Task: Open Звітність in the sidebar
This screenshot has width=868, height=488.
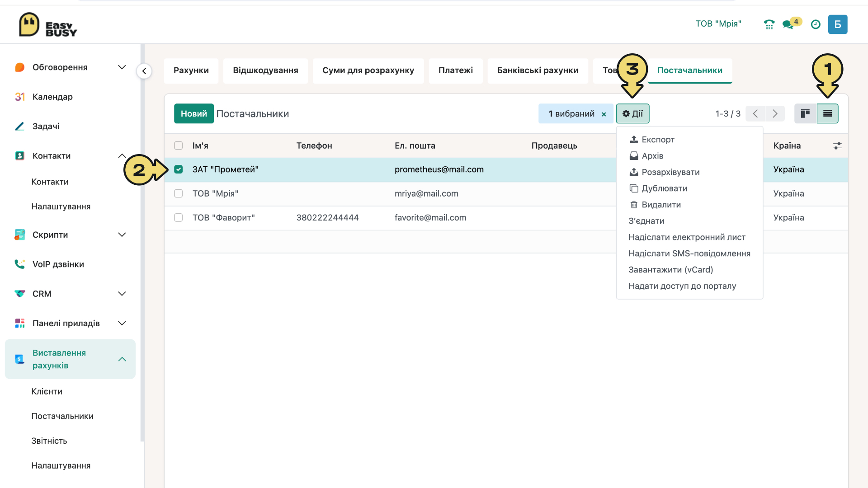Action: [49, 441]
